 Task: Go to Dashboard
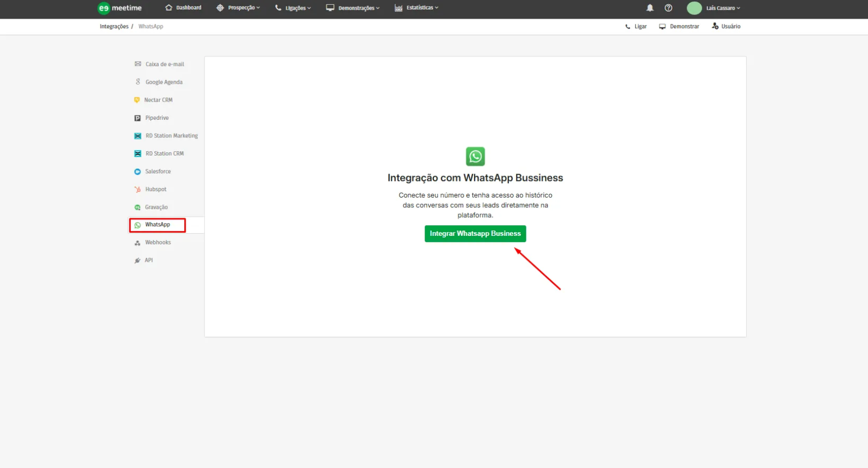(189, 7)
